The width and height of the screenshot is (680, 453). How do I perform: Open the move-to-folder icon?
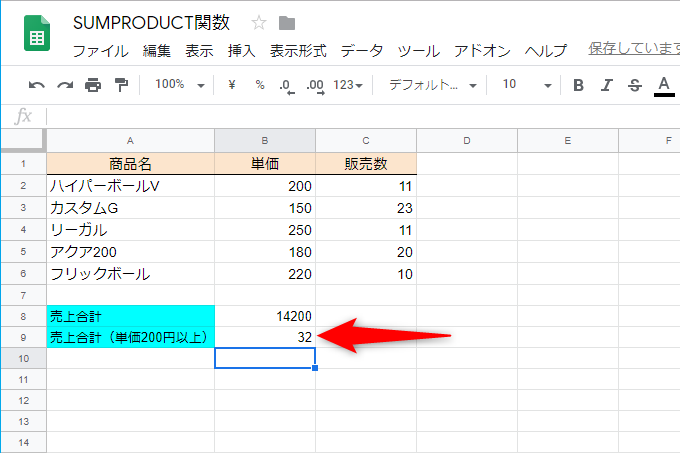click(x=287, y=23)
